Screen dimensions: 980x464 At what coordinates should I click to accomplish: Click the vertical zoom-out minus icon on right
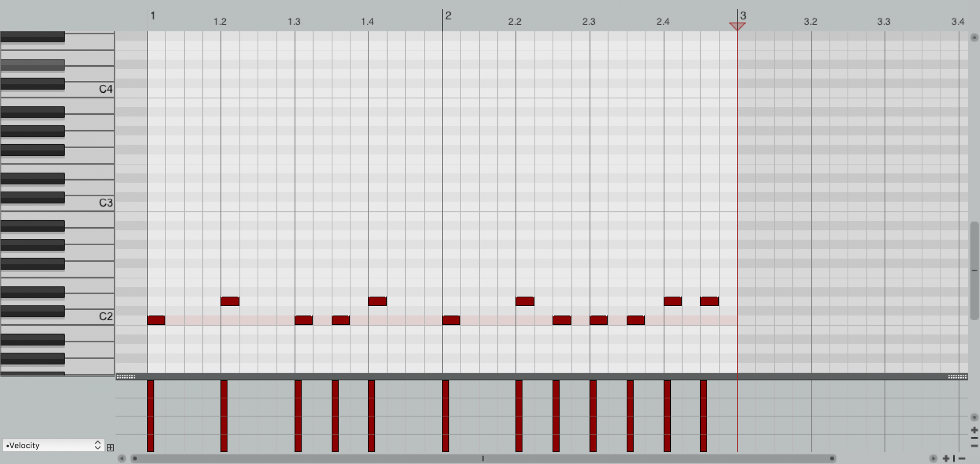coord(974,438)
